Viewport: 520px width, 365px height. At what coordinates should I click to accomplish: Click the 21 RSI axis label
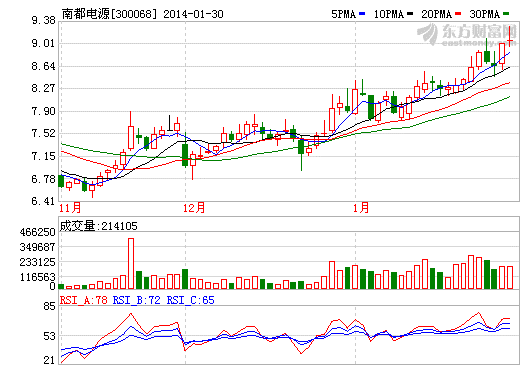(49, 360)
